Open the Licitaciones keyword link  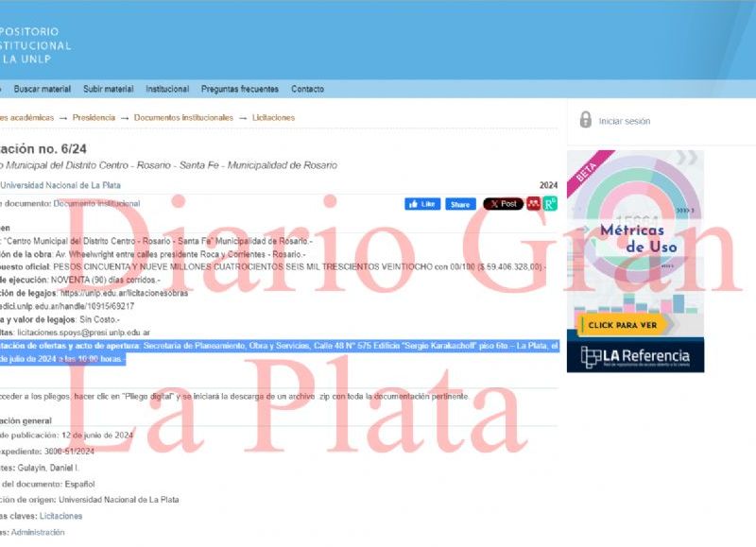click(x=60, y=516)
